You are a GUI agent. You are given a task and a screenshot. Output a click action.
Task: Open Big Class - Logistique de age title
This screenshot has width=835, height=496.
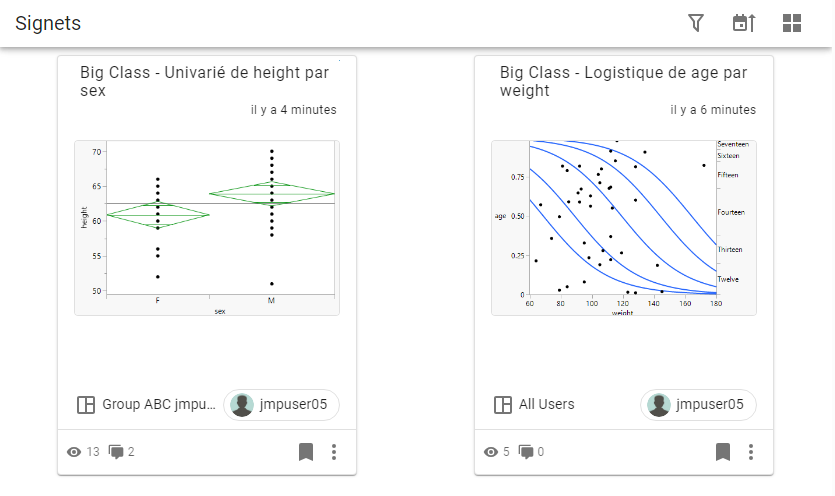click(624, 81)
